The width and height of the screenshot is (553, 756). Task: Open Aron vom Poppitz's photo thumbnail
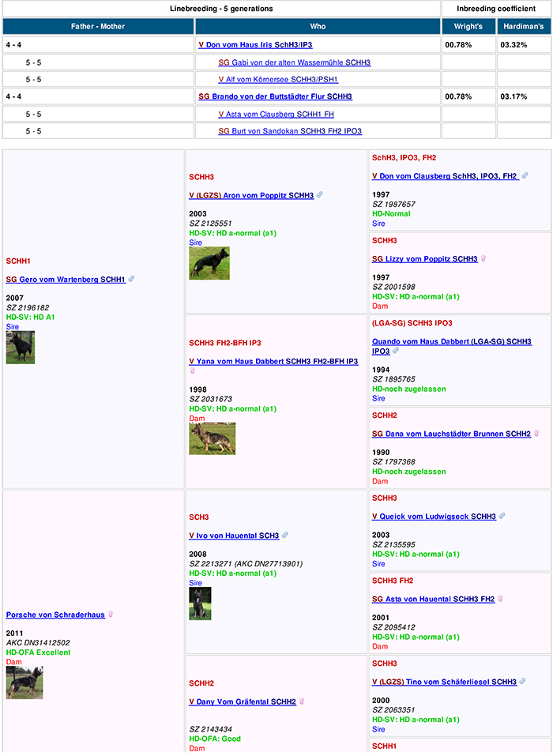point(209,263)
